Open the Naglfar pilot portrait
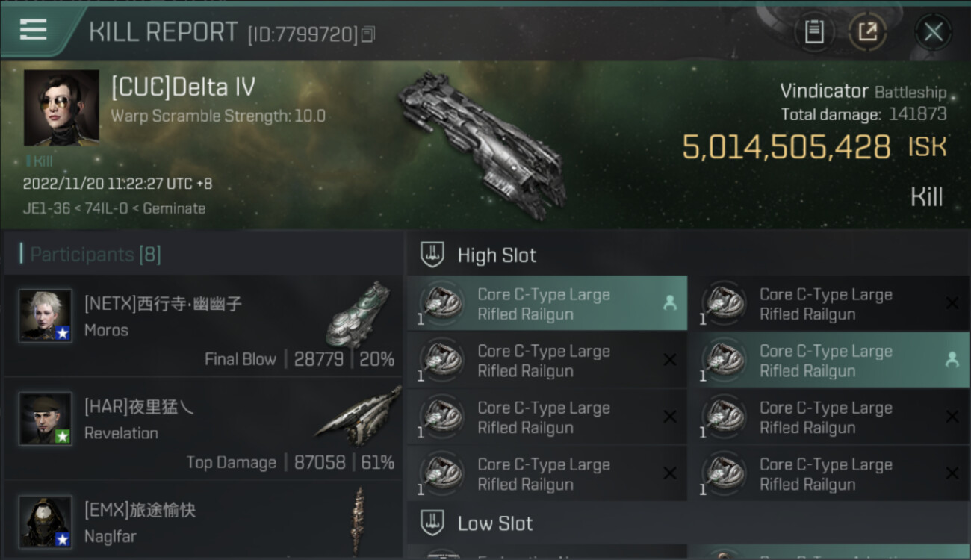 click(x=46, y=521)
